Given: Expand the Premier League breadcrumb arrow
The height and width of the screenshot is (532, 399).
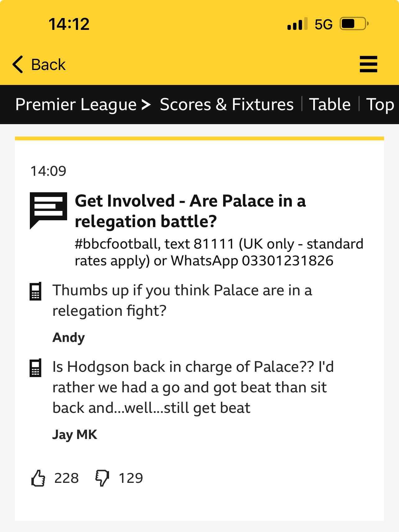Looking at the screenshot, I should (x=146, y=105).
